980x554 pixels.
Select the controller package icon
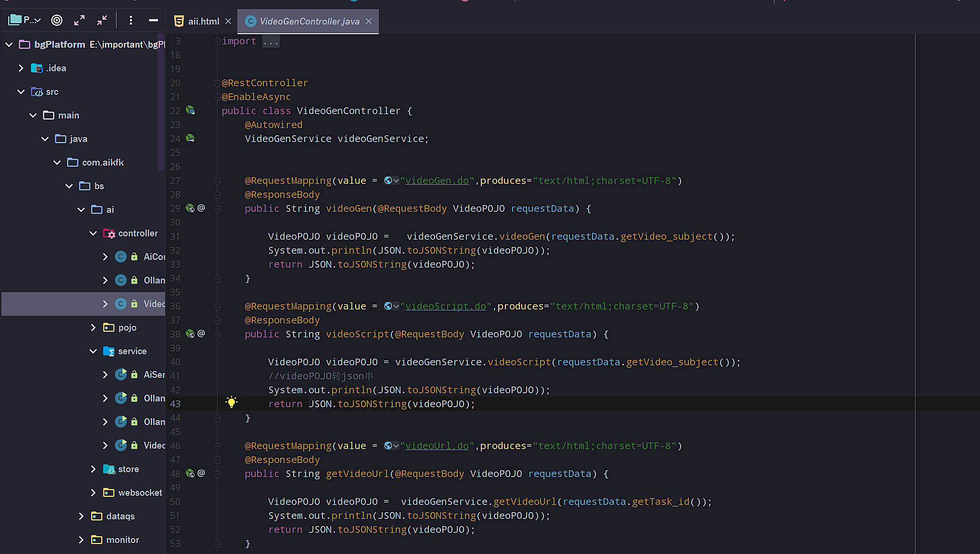coord(109,233)
